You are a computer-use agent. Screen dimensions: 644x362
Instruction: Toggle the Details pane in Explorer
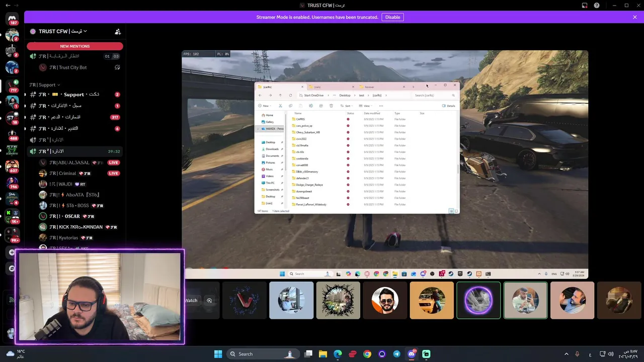tap(449, 106)
